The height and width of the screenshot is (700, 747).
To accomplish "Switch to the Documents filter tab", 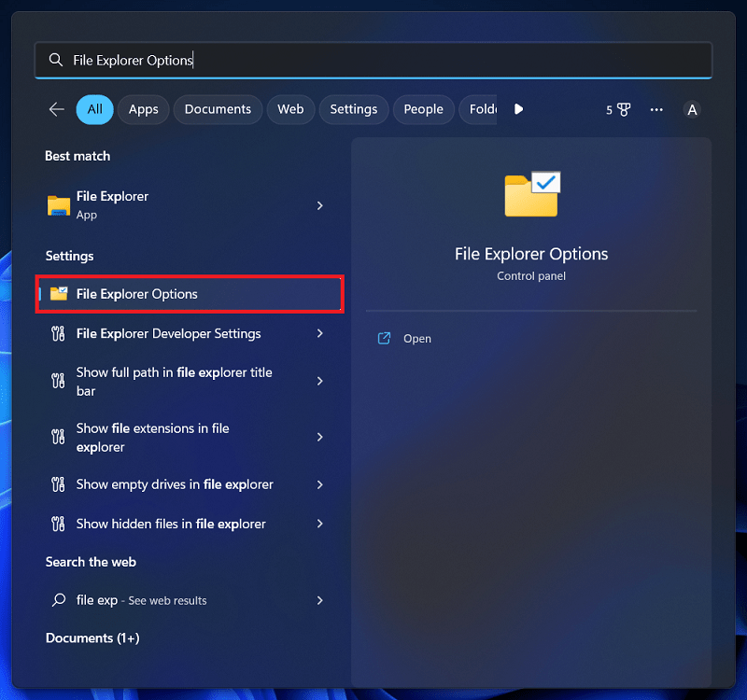I will 218,109.
